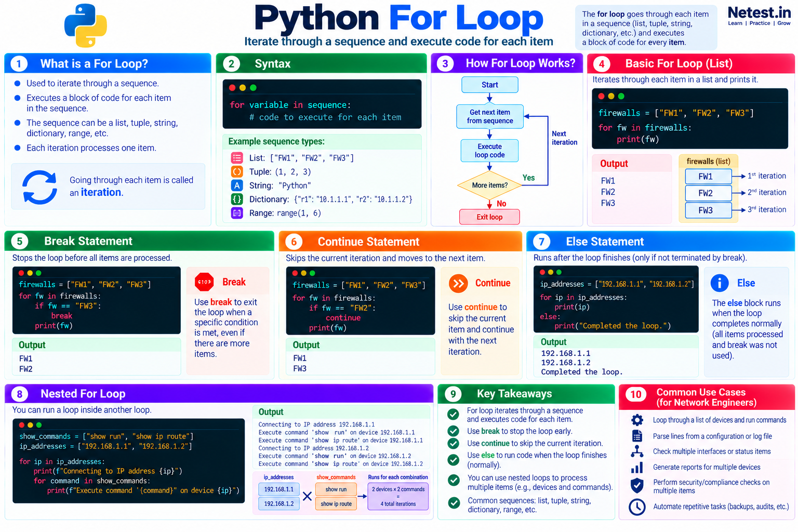Click the '192.168.1.2' box under ip_addresses
Image resolution: width=798 pixels, height=532 pixels.
coord(279,503)
